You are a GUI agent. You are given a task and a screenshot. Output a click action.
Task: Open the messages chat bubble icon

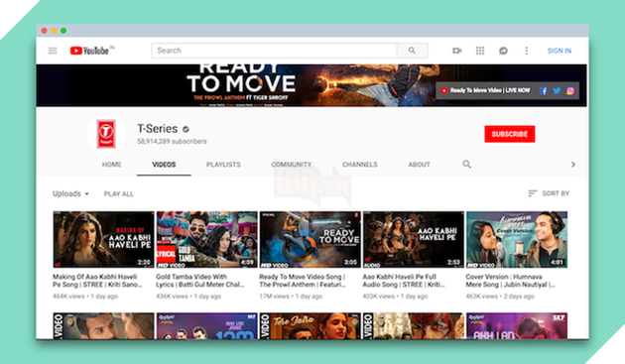tap(503, 51)
